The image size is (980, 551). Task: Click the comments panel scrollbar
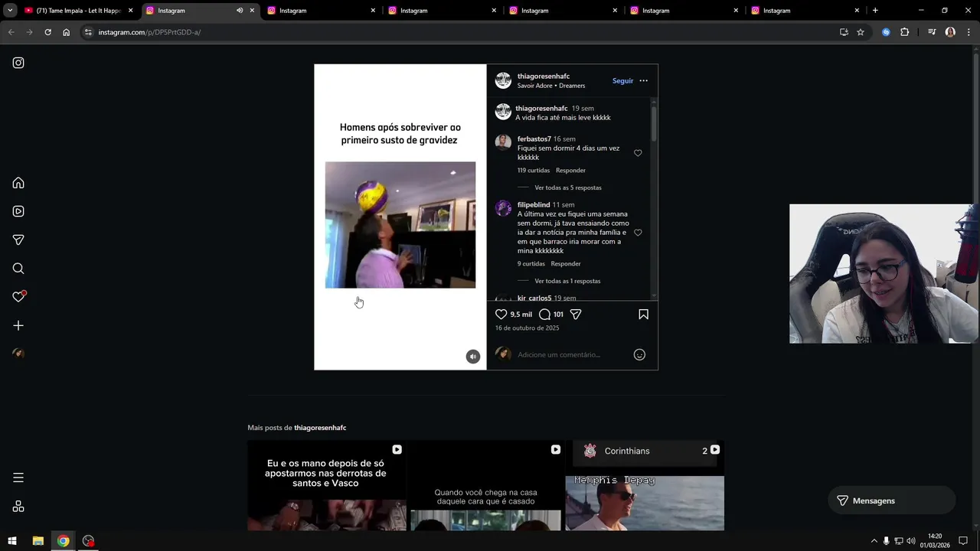tap(654, 123)
